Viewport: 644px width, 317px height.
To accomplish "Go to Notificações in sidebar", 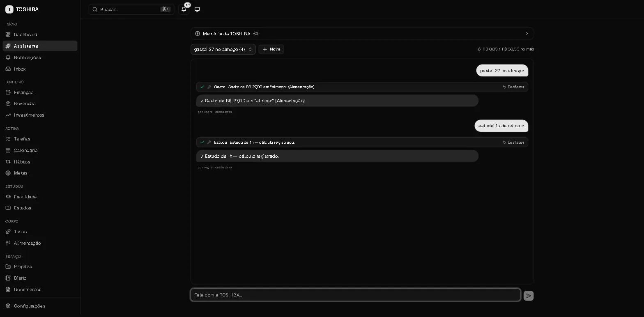I will tap(40, 57).
